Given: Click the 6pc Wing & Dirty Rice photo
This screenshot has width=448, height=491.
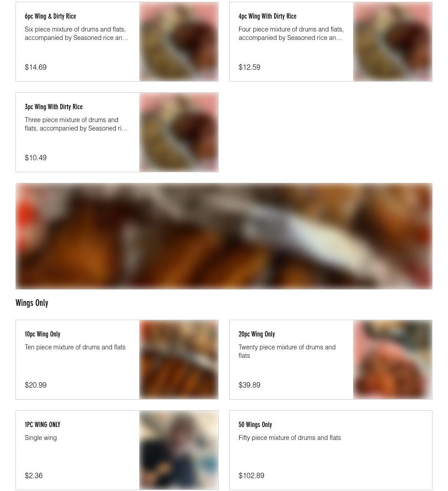Looking at the screenshot, I should point(179,42).
